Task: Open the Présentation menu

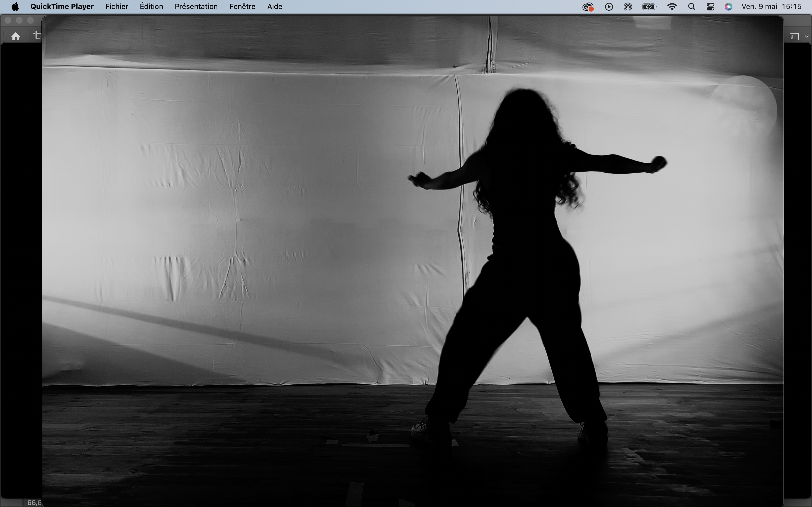Action: (196, 7)
